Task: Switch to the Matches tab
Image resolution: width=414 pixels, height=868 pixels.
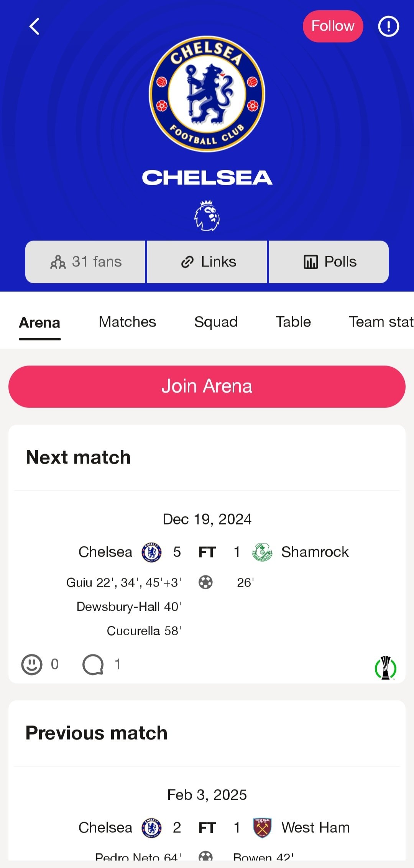Action: pyautogui.click(x=127, y=322)
